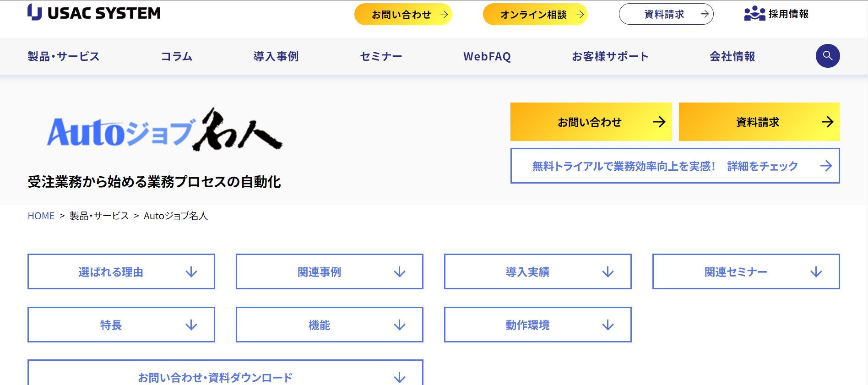Click the Autoジョブ名人 product logo
868x385 pixels.
click(165, 130)
